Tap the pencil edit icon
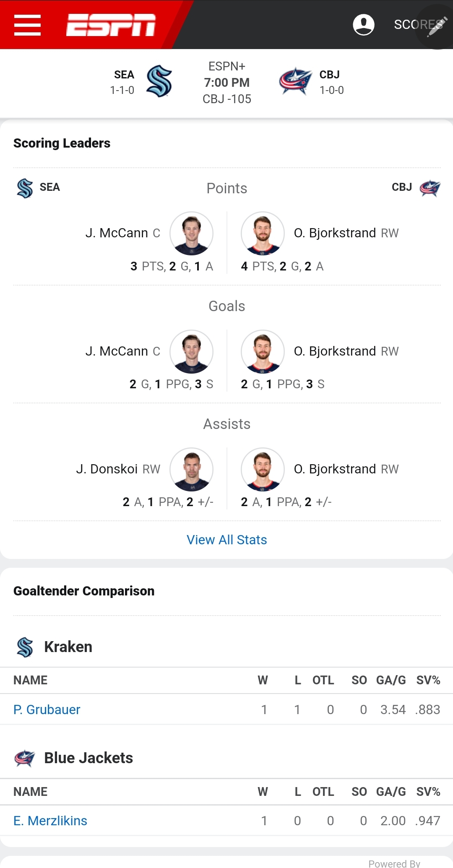This screenshot has width=453, height=868. (x=436, y=27)
